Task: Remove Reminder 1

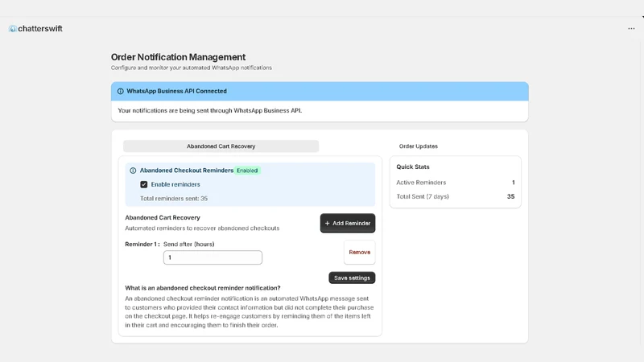Action: point(359,252)
